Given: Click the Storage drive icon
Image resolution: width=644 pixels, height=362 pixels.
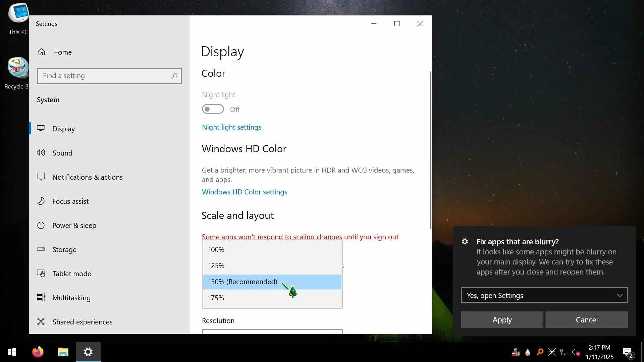Looking at the screenshot, I should coord(41,249).
